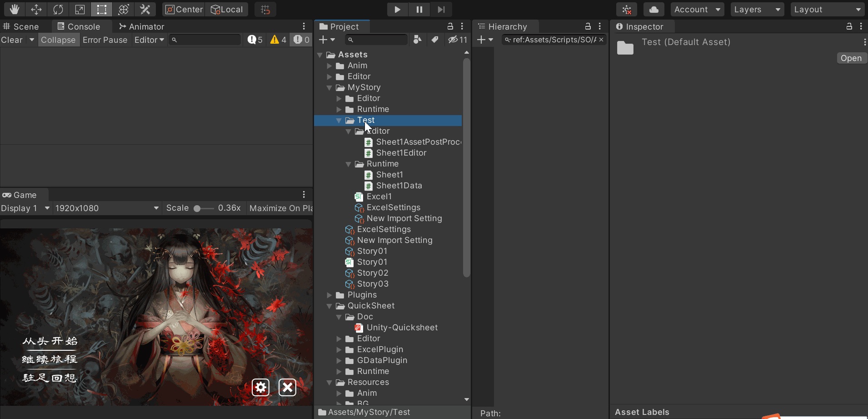The width and height of the screenshot is (868, 419).
Task: Select the Rect tool
Action: coord(101,9)
